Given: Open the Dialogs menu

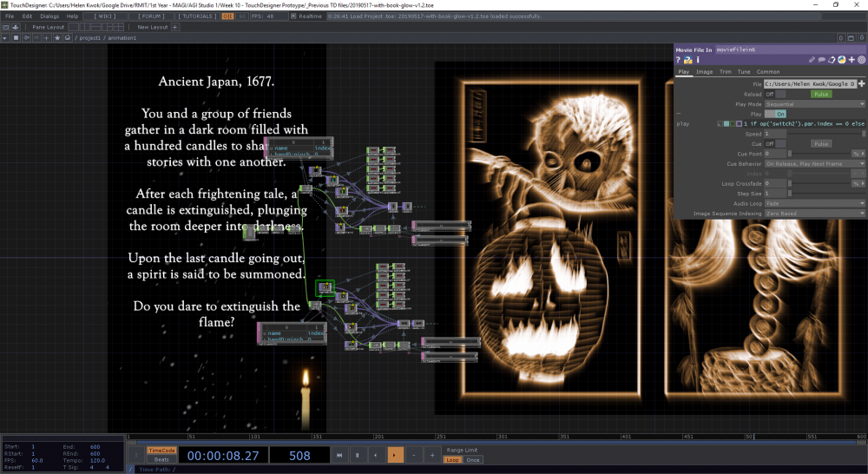Looking at the screenshot, I should click(49, 16).
